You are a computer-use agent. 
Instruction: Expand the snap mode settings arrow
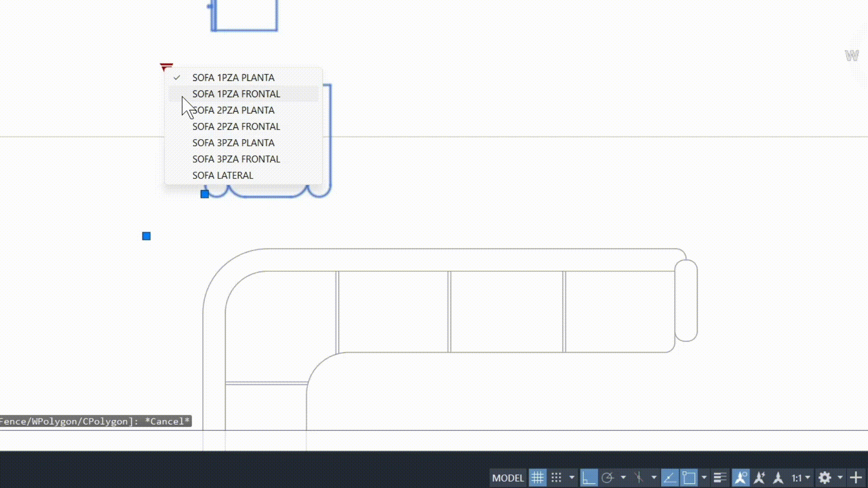click(x=572, y=478)
